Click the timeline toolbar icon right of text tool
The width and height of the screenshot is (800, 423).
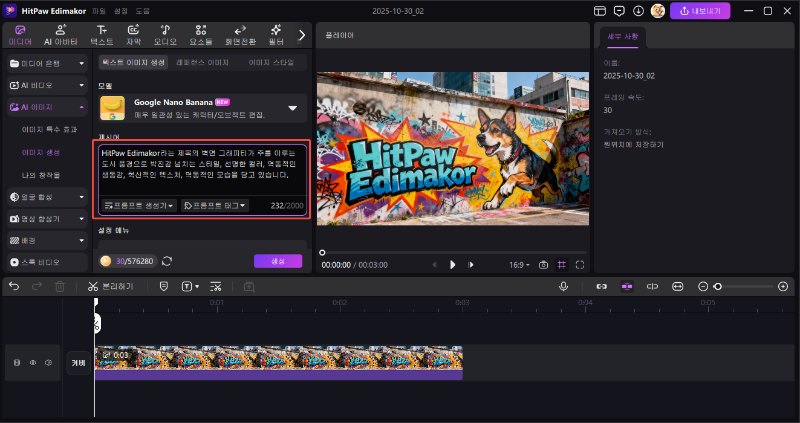pos(216,287)
